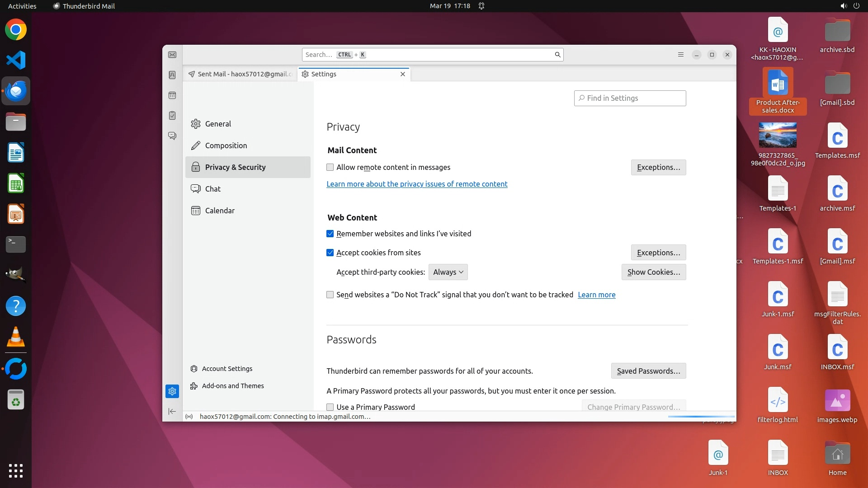Open the Thunderbird hamburger app menu
Image resolution: width=868 pixels, height=488 pixels.
point(681,55)
